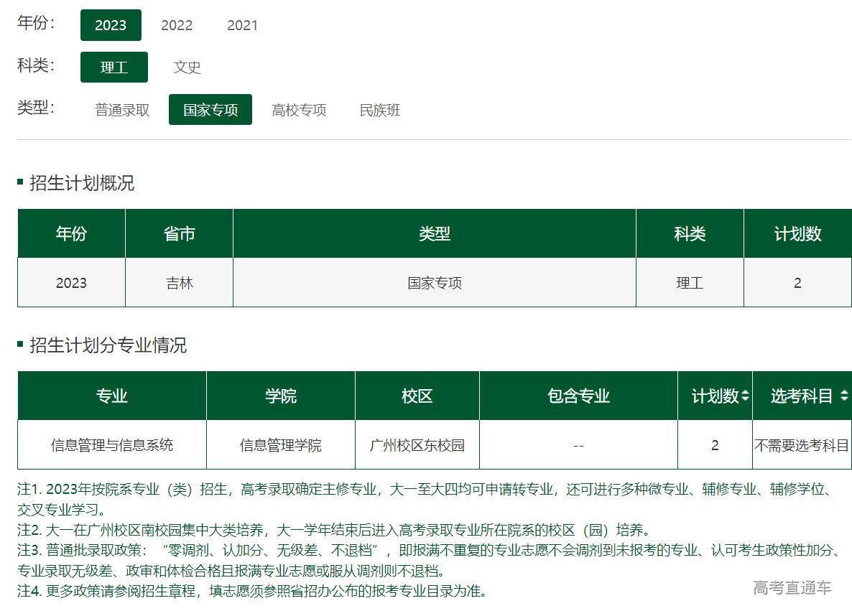Switch year filter to 2022
852x616 pixels.
pos(177,25)
